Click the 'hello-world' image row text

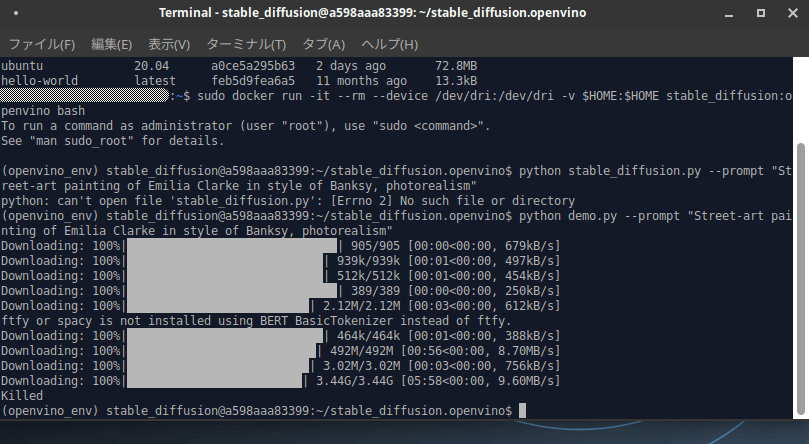[39, 81]
